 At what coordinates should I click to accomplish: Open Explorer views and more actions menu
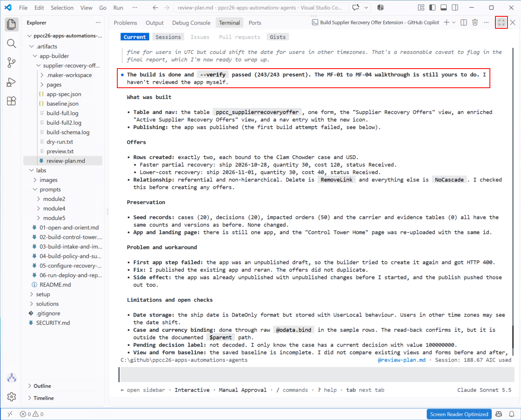pyautogui.click(x=98, y=23)
